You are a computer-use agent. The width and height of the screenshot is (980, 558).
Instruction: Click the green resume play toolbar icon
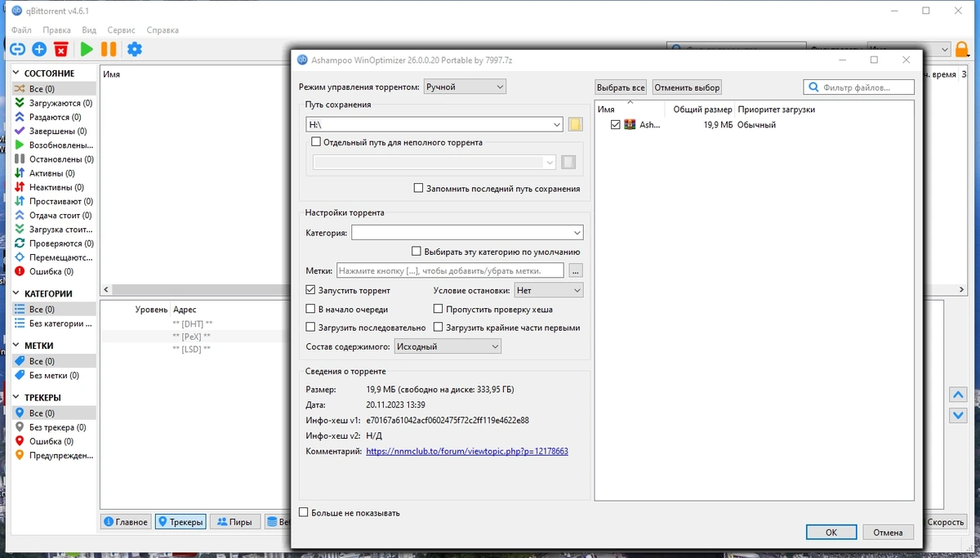[x=86, y=49]
